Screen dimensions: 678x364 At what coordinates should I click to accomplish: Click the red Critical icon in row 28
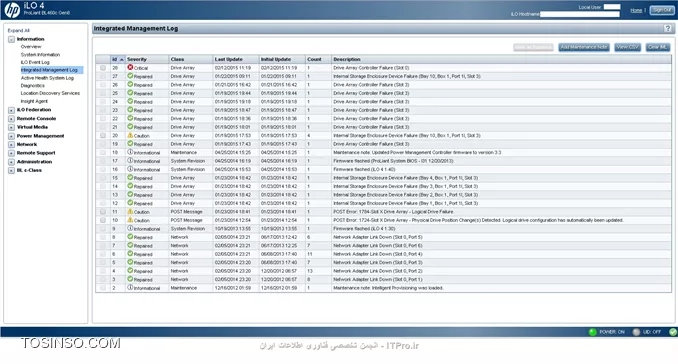pyautogui.click(x=130, y=67)
